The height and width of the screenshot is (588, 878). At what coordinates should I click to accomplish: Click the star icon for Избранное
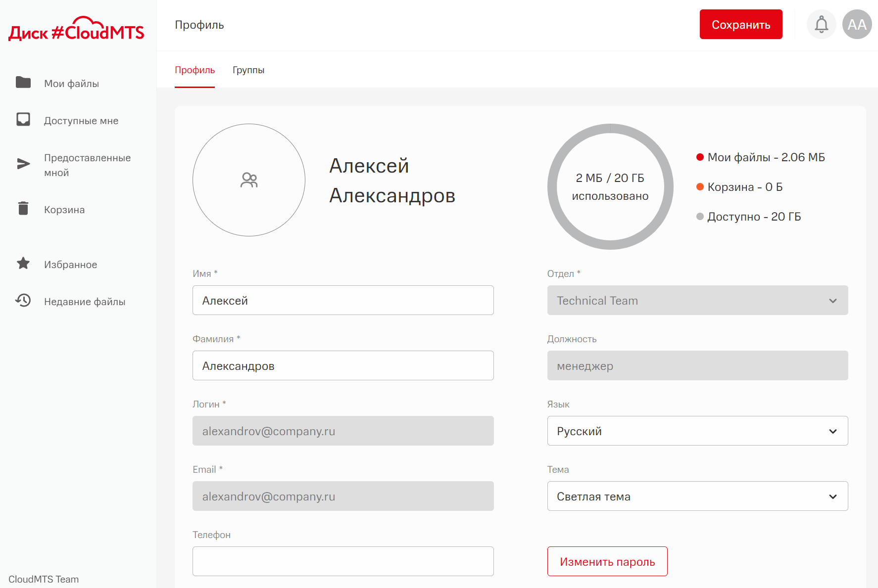coord(23,264)
